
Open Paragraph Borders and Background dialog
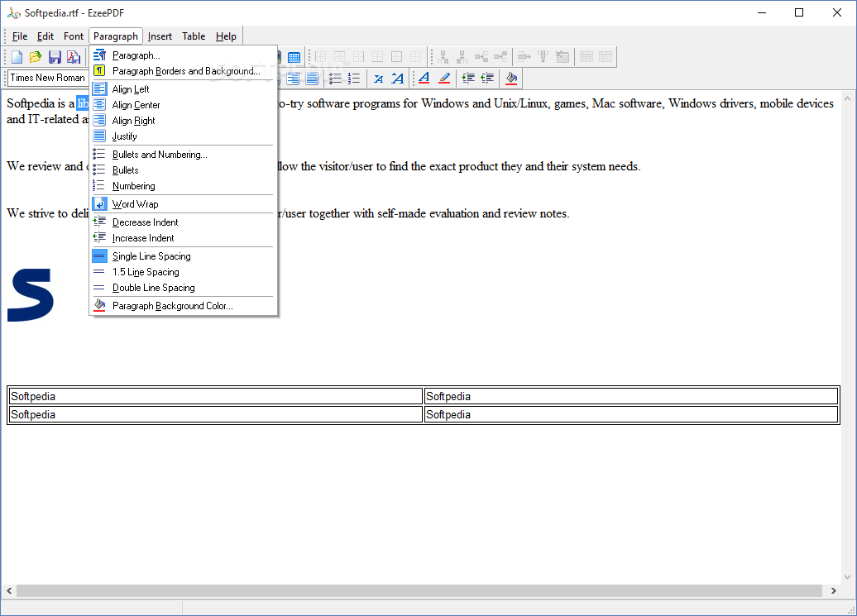[183, 71]
